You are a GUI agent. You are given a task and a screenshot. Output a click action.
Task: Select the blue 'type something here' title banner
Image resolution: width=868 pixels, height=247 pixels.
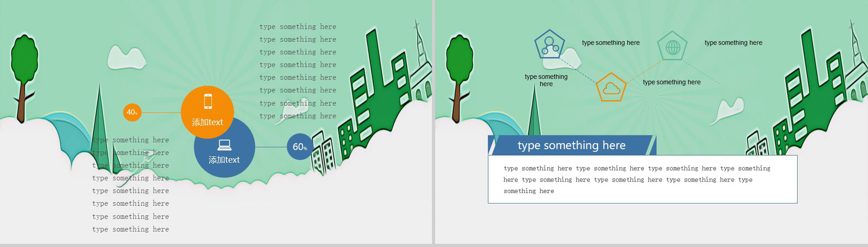(x=572, y=145)
